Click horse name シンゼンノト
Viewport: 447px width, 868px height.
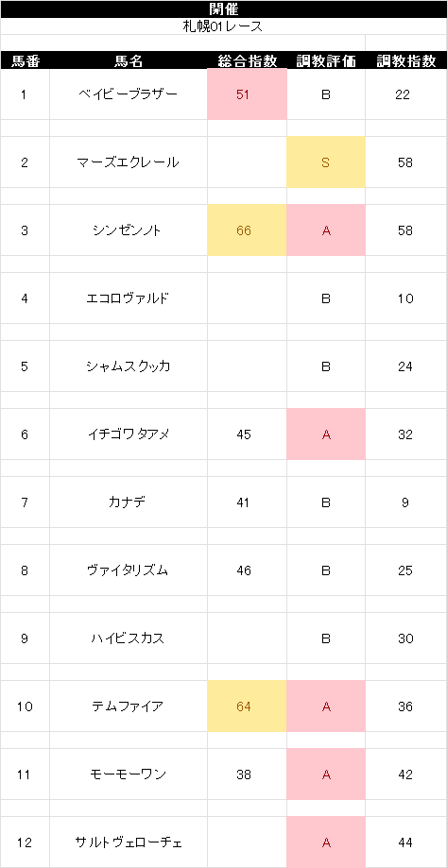point(129,230)
